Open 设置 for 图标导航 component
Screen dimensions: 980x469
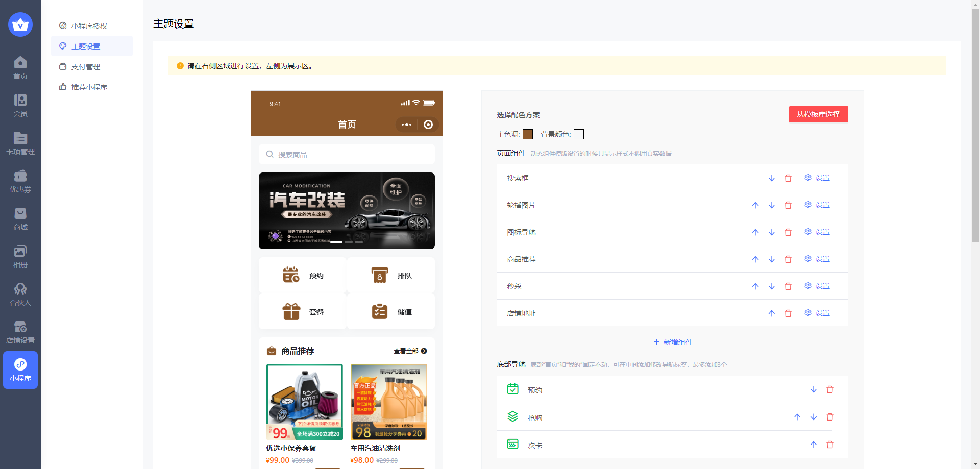(817, 232)
